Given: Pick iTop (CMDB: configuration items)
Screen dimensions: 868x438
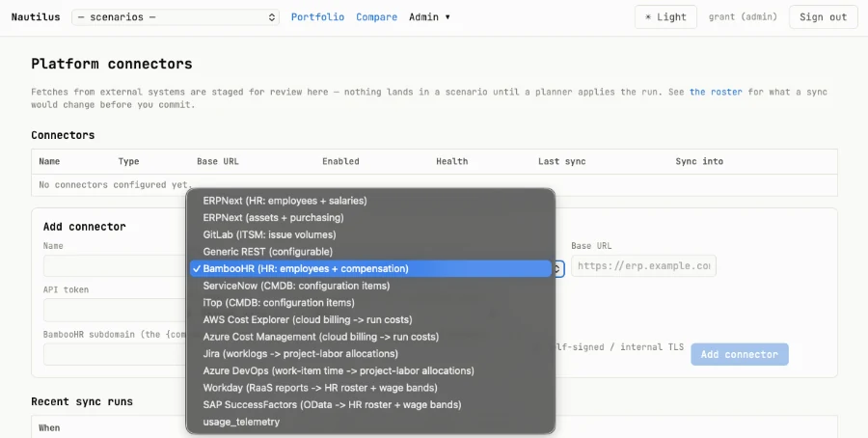Looking at the screenshot, I should 370,303.
